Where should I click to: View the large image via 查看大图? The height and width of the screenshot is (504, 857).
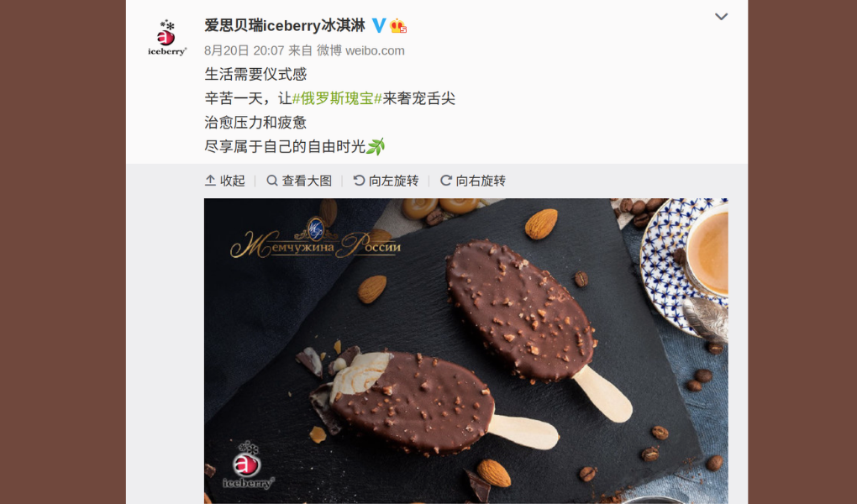[x=299, y=181]
